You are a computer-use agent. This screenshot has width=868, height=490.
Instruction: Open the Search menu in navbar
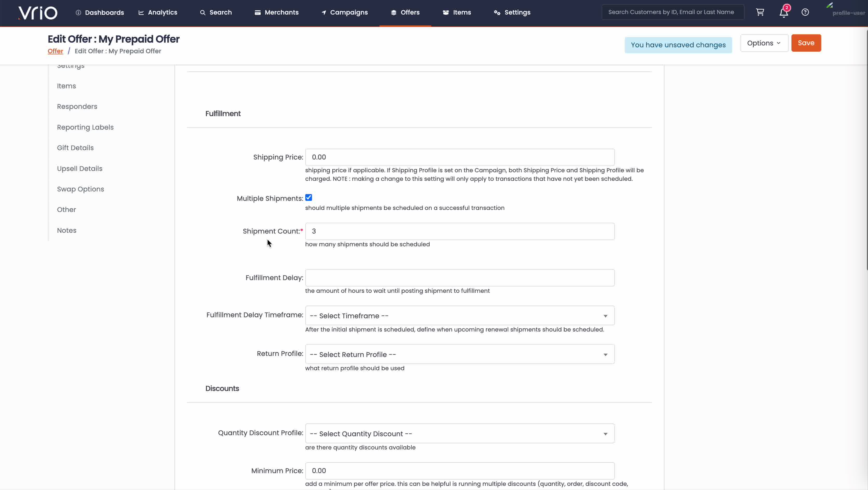pyautogui.click(x=216, y=12)
